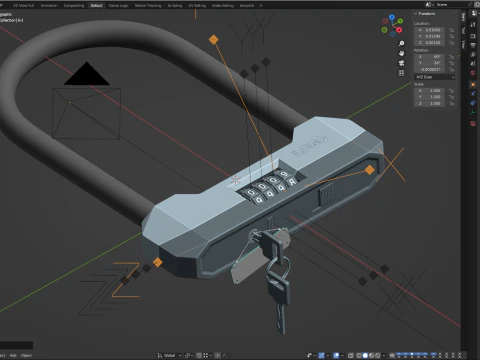Toggle viewport gizmos button
This screenshot has width=480, height=360.
(321, 355)
